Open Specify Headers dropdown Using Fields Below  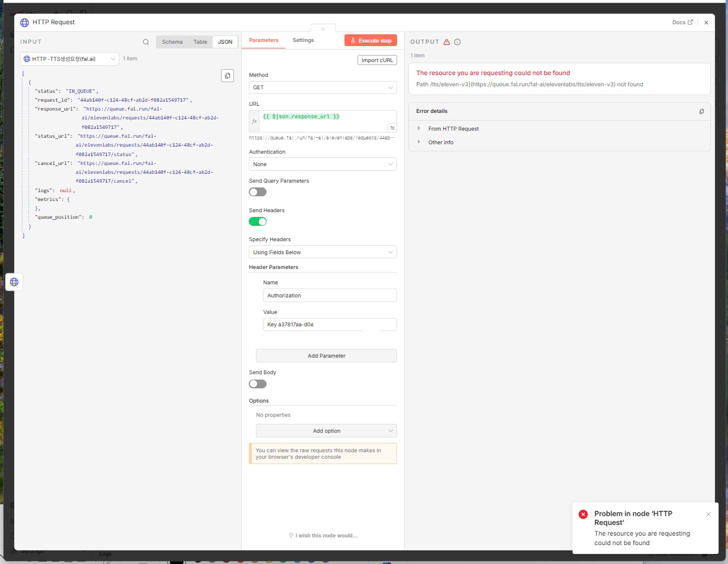[x=323, y=252]
